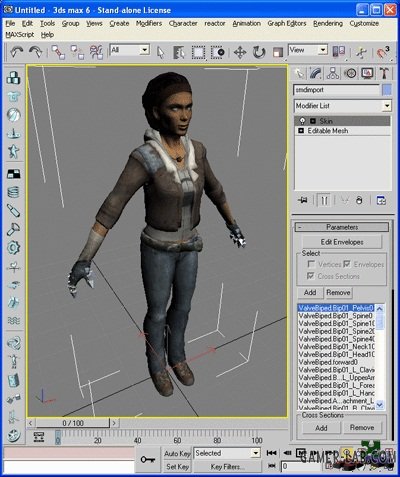Create reactor Soft Body Collection (ball icon)
This screenshot has width=400, height=477.
click(x=14, y=115)
